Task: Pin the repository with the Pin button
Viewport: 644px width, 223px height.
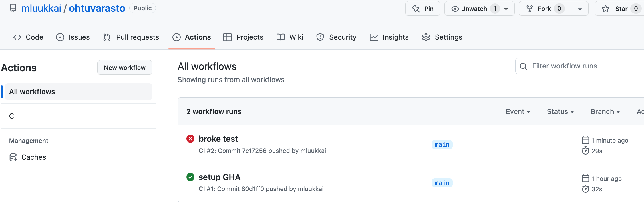Action: [423, 9]
